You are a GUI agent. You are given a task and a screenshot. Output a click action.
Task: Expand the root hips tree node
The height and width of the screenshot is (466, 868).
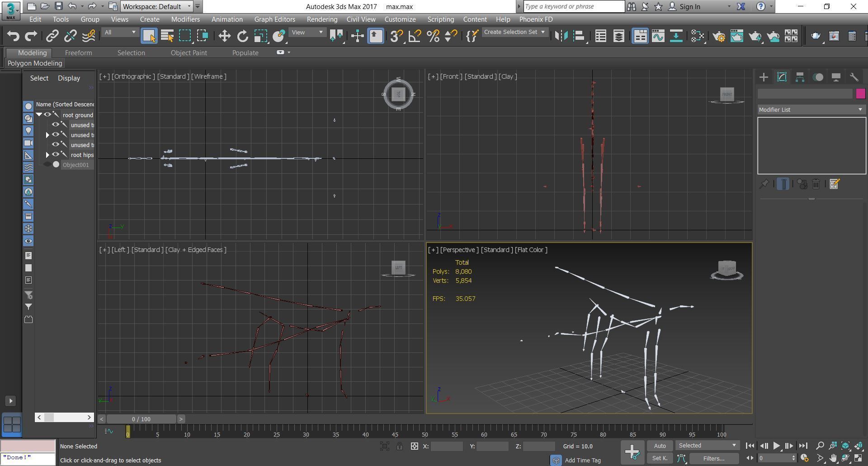pos(47,155)
